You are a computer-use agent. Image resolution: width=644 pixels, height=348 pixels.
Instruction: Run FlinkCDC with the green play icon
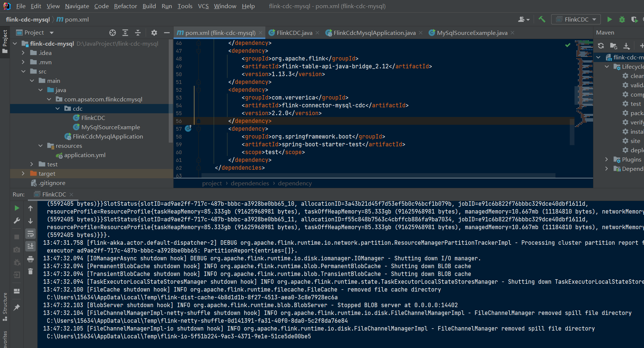click(x=609, y=19)
